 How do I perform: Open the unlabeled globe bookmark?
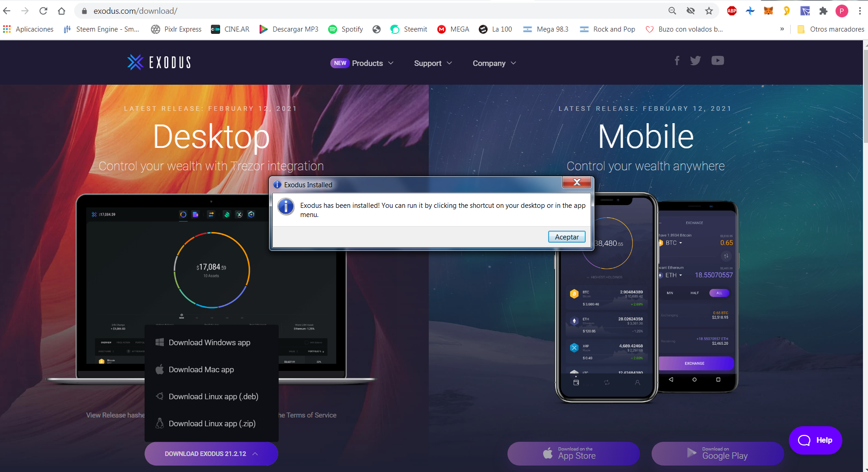(377, 29)
